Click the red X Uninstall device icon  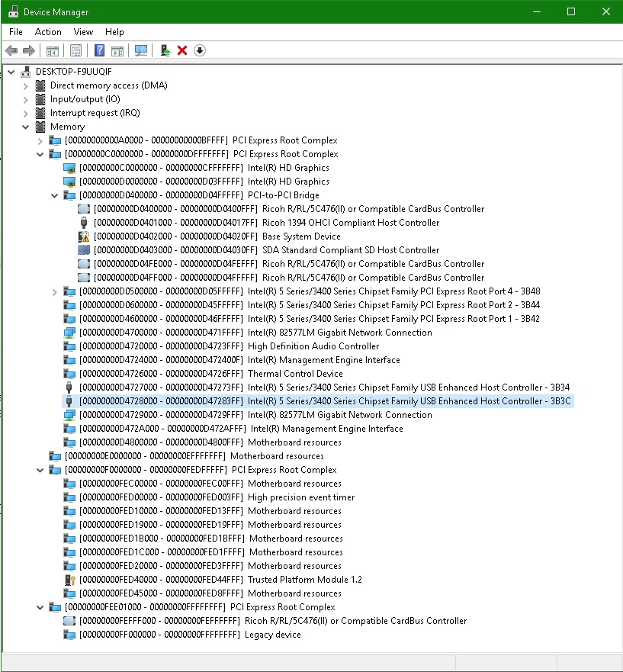[x=182, y=50]
